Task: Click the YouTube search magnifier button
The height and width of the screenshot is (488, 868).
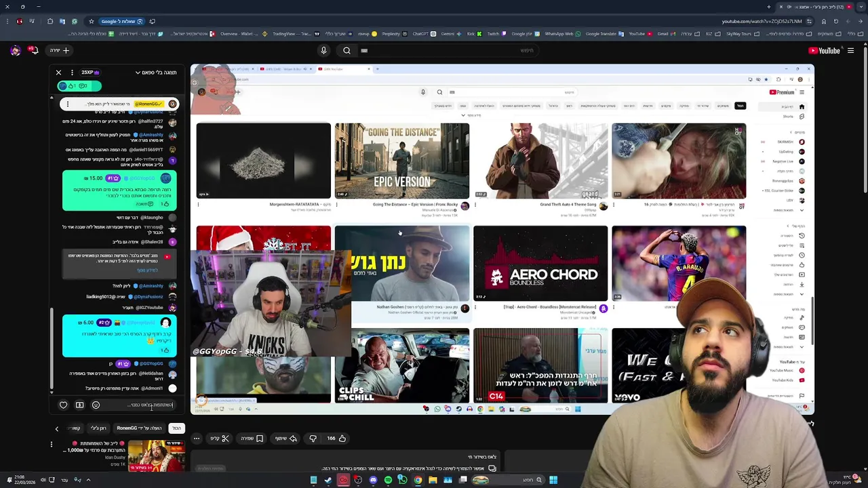Action: pos(347,50)
